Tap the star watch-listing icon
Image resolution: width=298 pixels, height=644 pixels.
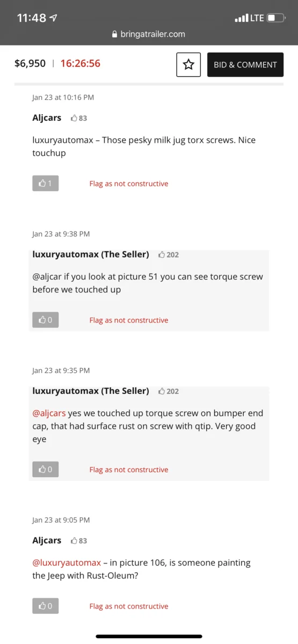pos(188,64)
